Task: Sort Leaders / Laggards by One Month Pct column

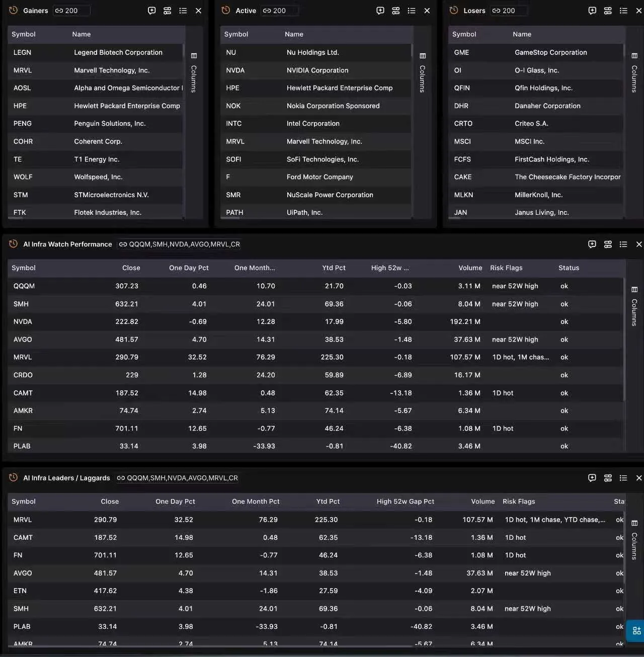Action: coord(256,502)
